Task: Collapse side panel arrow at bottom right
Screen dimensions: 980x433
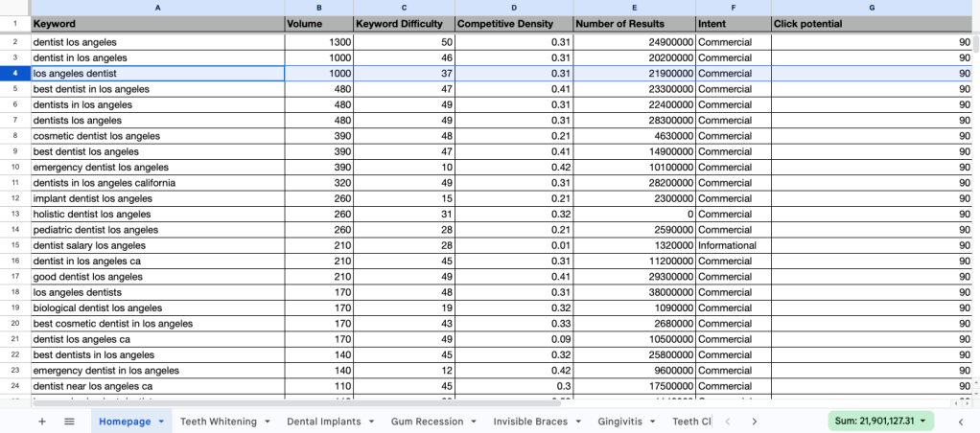Action: coord(960,422)
